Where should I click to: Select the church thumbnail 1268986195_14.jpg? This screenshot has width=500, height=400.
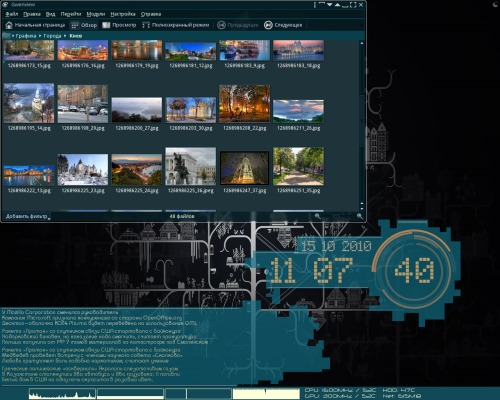pos(29,103)
